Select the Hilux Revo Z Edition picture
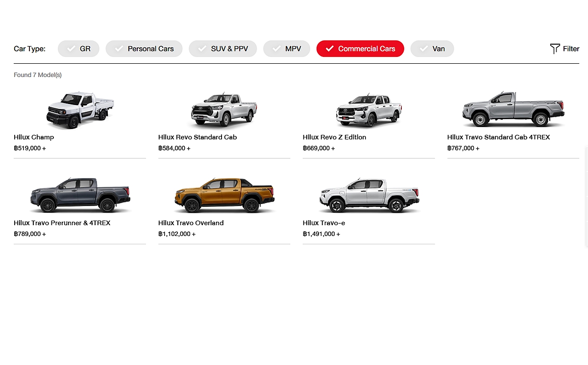The image size is (588, 365). click(368, 109)
